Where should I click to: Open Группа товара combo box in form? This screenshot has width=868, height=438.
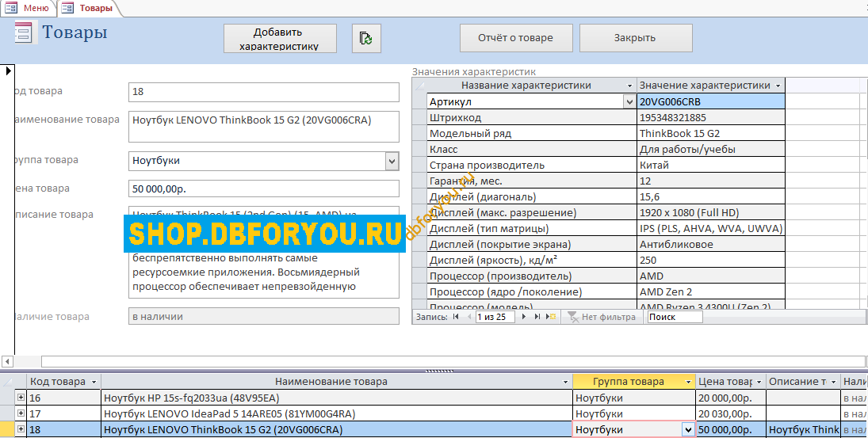click(x=392, y=161)
